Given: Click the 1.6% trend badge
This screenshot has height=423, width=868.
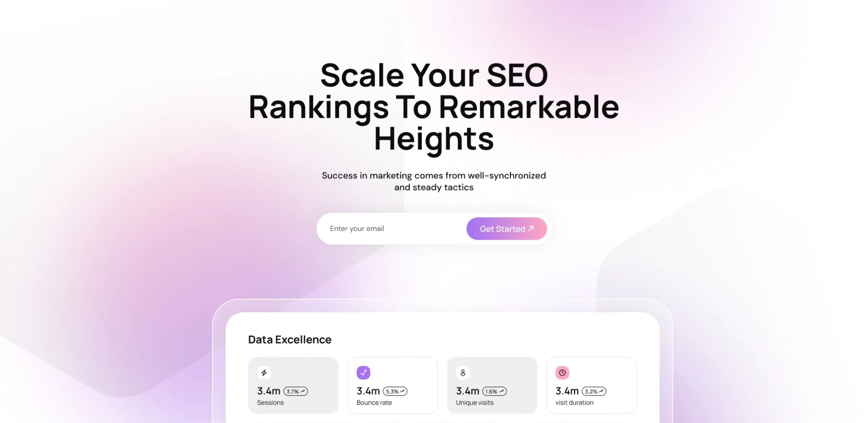Looking at the screenshot, I should pos(494,392).
